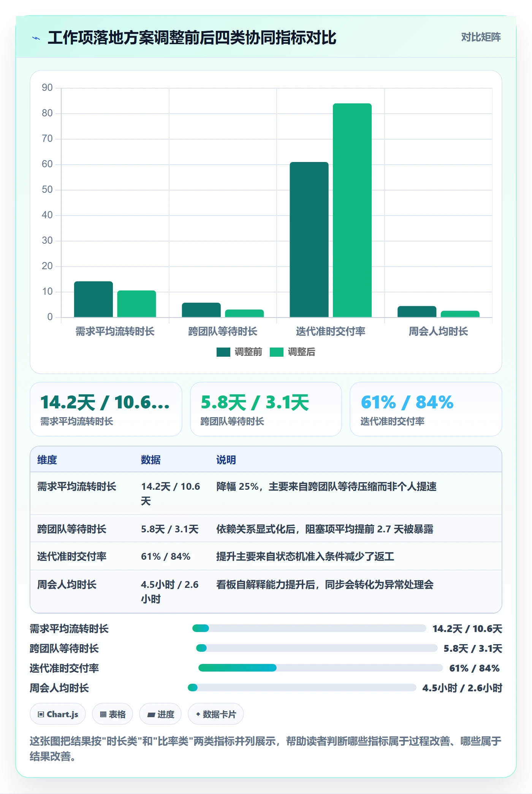Select the 进度 tag chip
The height and width of the screenshot is (794, 532).
160,714
